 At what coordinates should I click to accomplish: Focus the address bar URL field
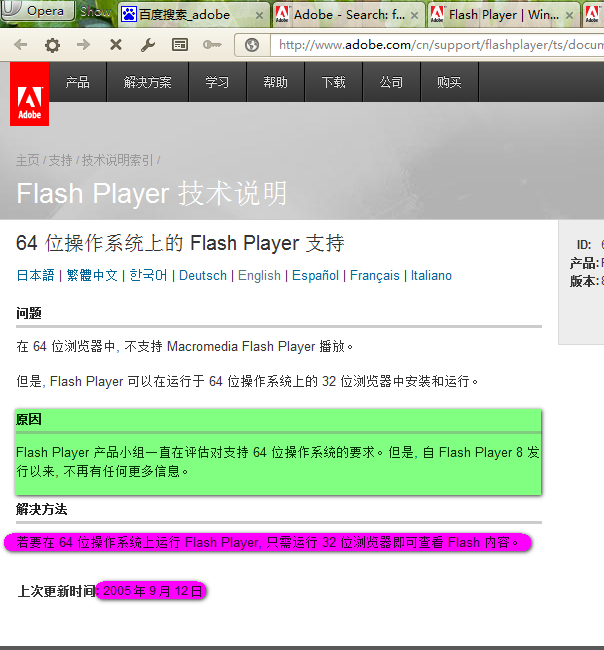point(437,45)
